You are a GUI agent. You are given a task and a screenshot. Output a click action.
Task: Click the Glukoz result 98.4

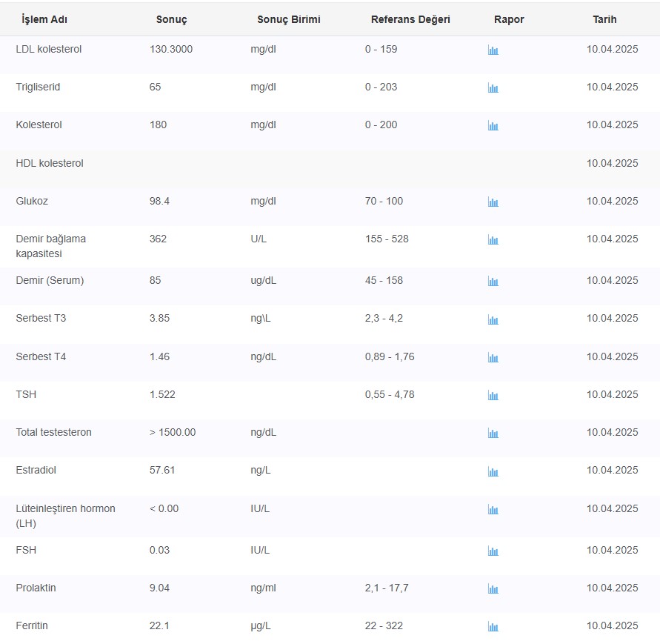pos(159,201)
